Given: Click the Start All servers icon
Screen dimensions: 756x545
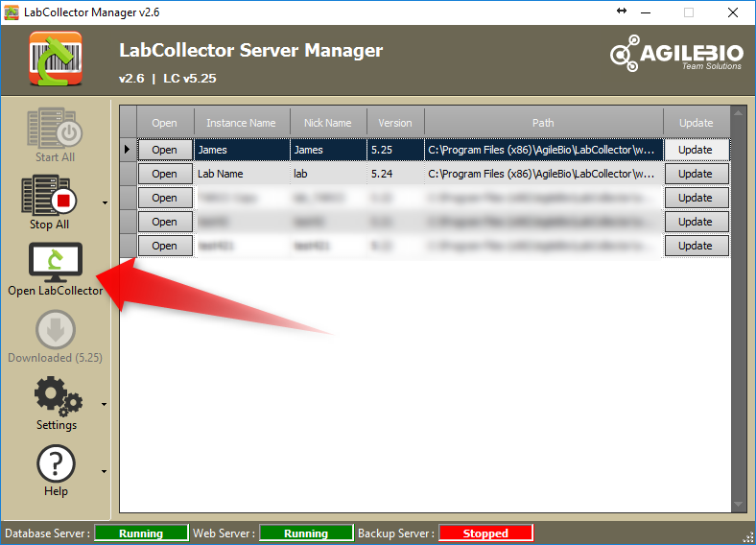Looking at the screenshot, I should coord(55,128).
